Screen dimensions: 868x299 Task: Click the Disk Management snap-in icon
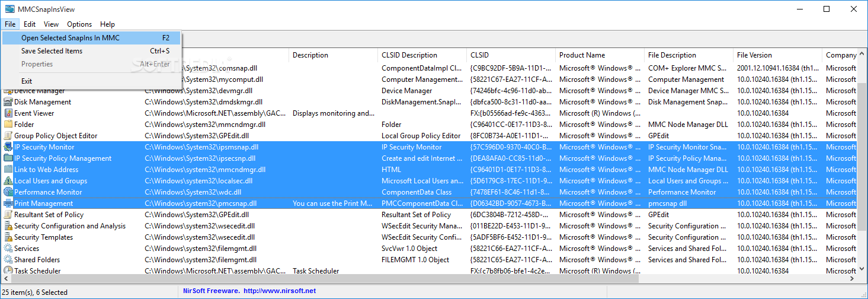(x=8, y=102)
